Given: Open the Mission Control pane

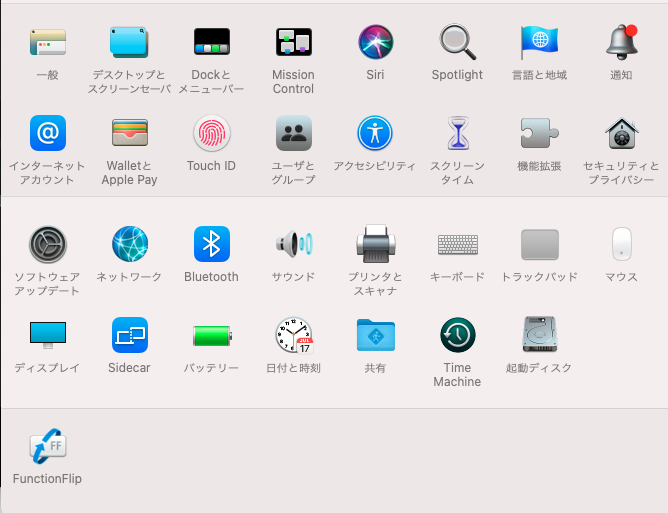Looking at the screenshot, I should pyautogui.click(x=294, y=42).
